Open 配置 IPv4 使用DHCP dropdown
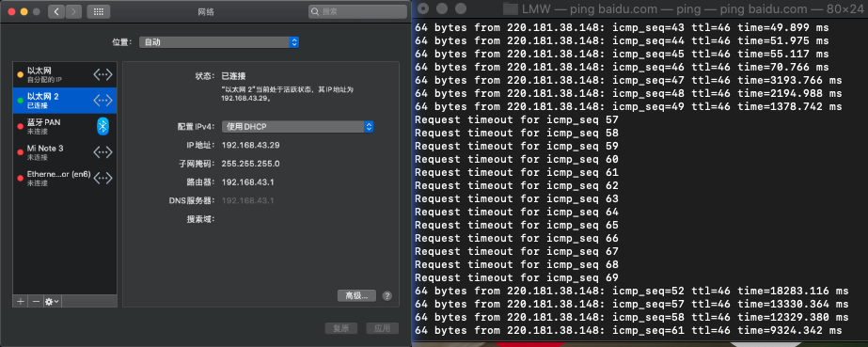The height and width of the screenshot is (347, 868). [x=298, y=127]
